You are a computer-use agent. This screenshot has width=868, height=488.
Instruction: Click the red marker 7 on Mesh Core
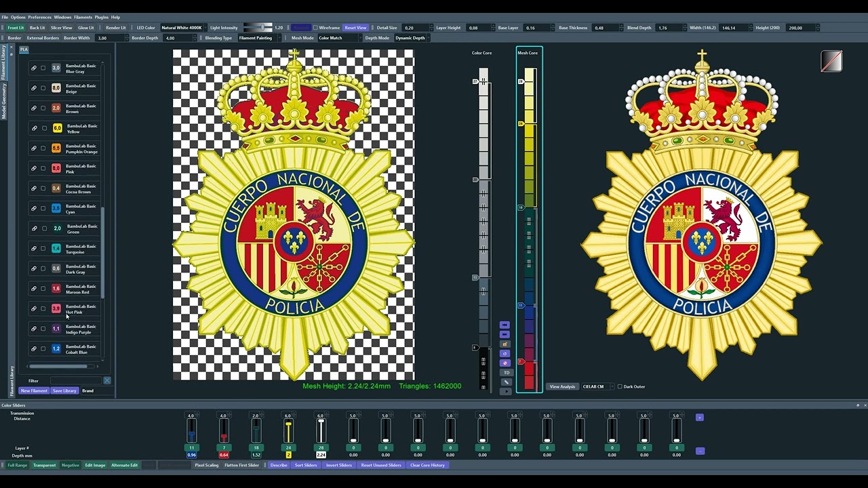(521, 362)
